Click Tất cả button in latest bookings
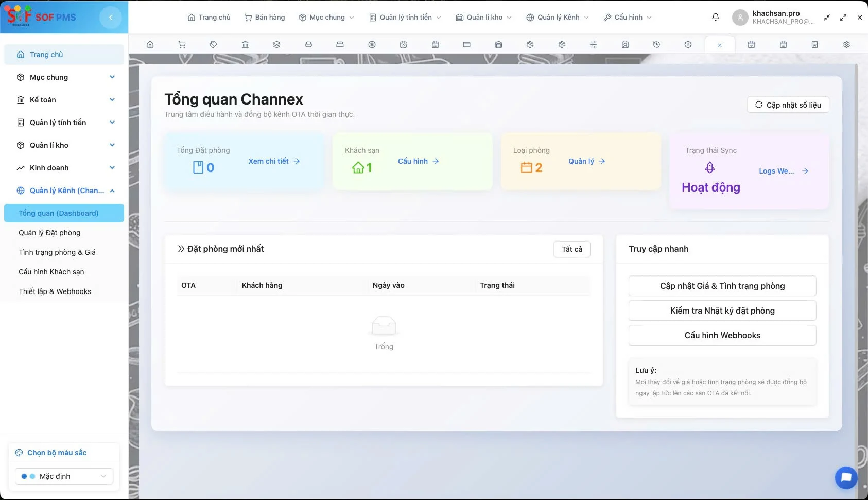Viewport: 868px width, 500px height. [x=572, y=249]
